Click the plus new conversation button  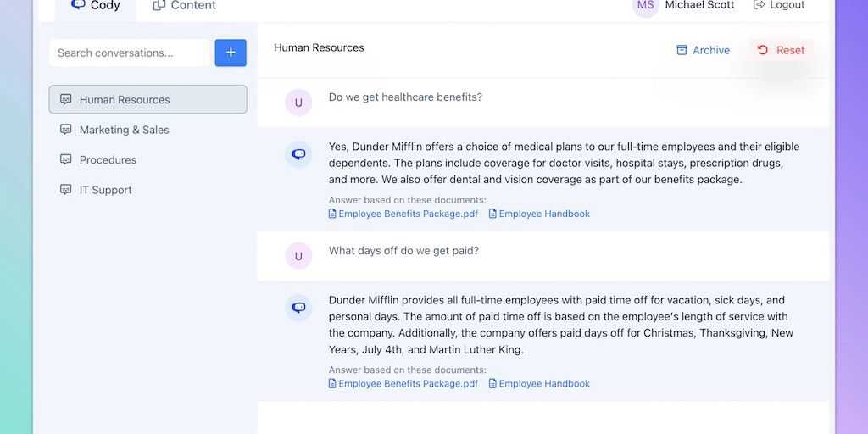tap(231, 53)
